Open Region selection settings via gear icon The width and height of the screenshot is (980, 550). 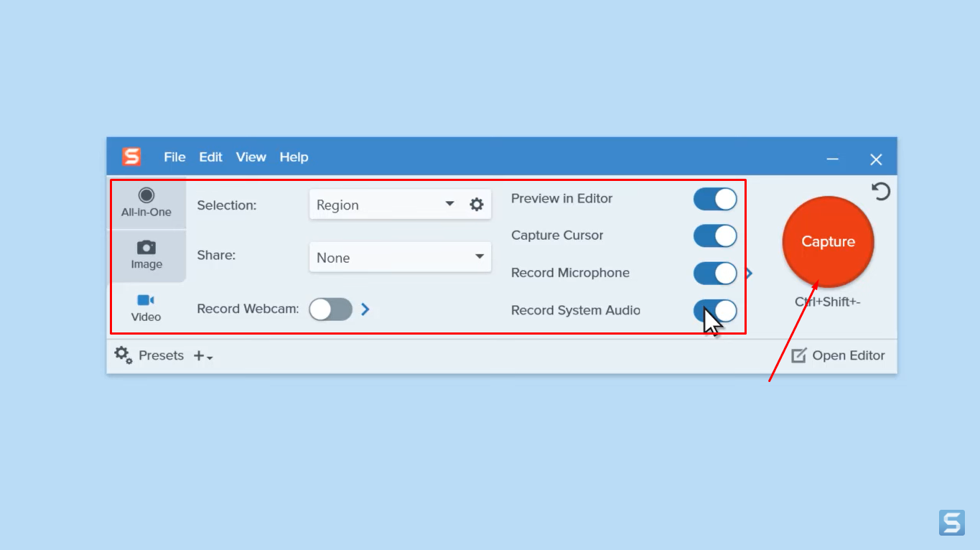point(476,204)
